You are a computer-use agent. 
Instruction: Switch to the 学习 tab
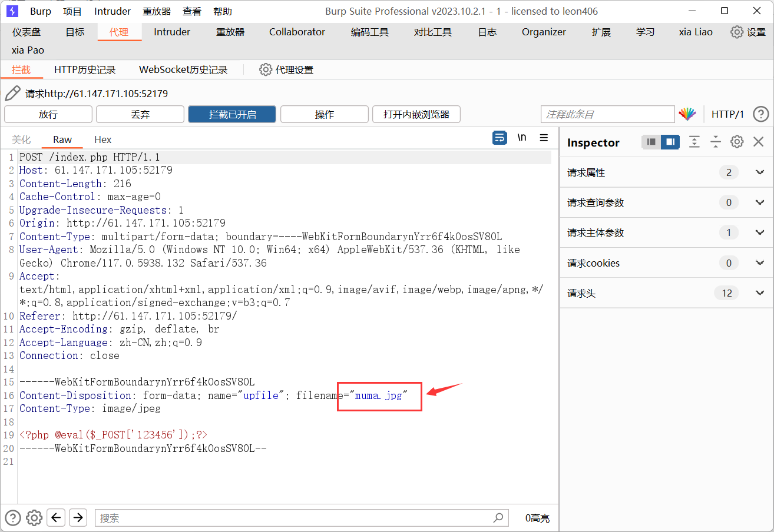pyautogui.click(x=645, y=32)
